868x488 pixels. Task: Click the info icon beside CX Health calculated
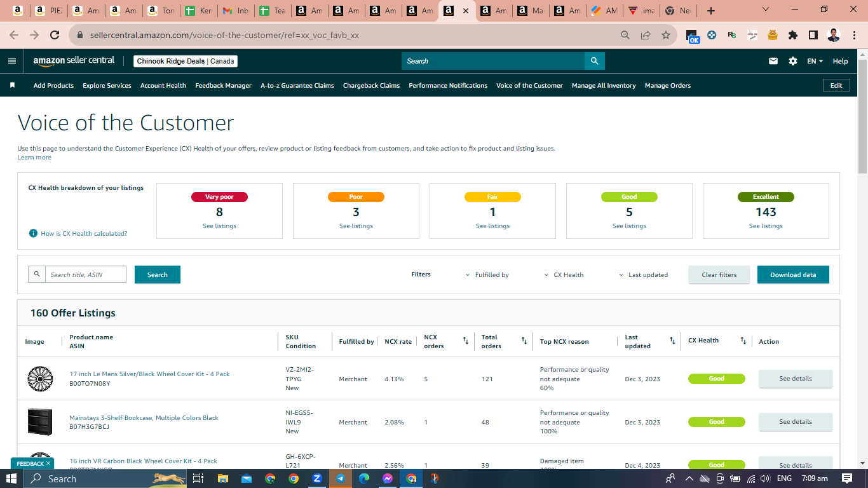33,233
